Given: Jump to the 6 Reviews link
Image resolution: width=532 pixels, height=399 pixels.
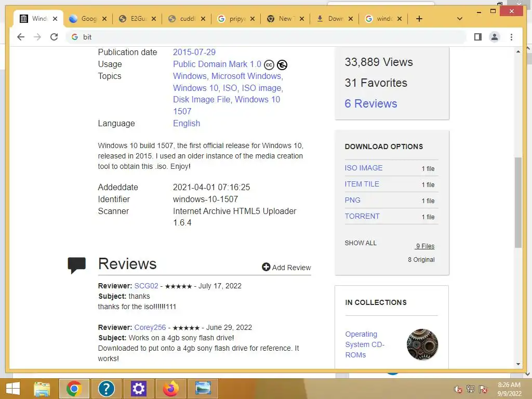Looking at the screenshot, I should click(371, 103).
